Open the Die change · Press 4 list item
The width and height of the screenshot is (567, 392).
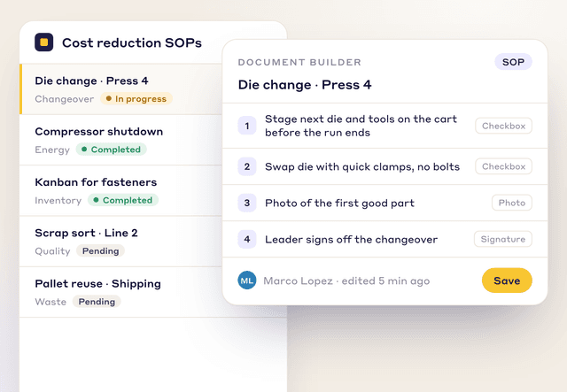coord(120,89)
